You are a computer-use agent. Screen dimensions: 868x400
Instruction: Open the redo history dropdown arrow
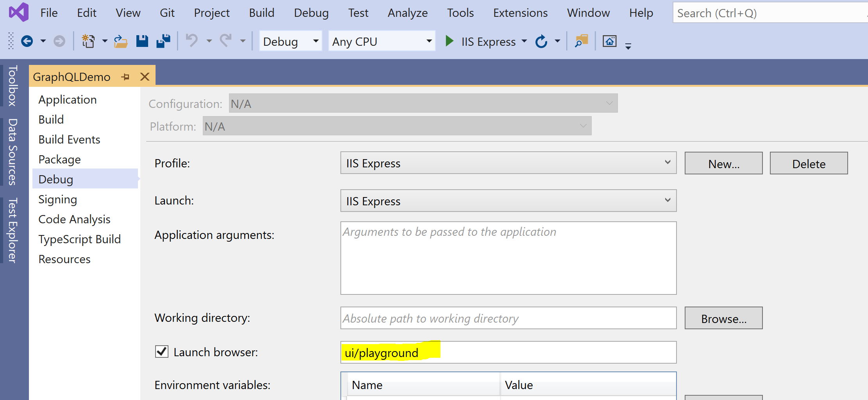click(x=243, y=41)
